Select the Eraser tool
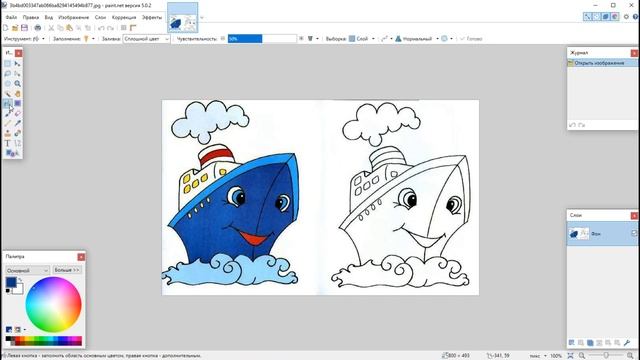The height and width of the screenshot is (360, 640). [18, 113]
